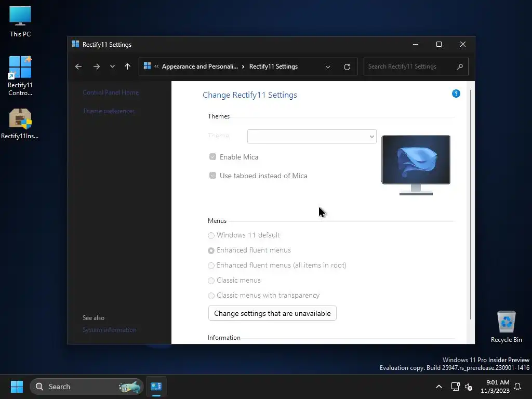Click the taskbar Search box
532x399 pixels.
pyautogui.click(x=87, y=387)
